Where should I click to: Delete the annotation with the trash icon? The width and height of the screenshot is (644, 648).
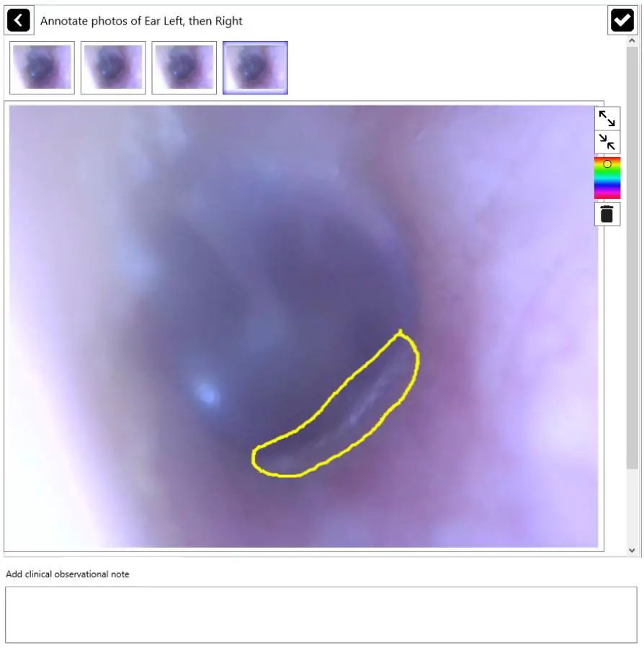(x=607, y=214)
